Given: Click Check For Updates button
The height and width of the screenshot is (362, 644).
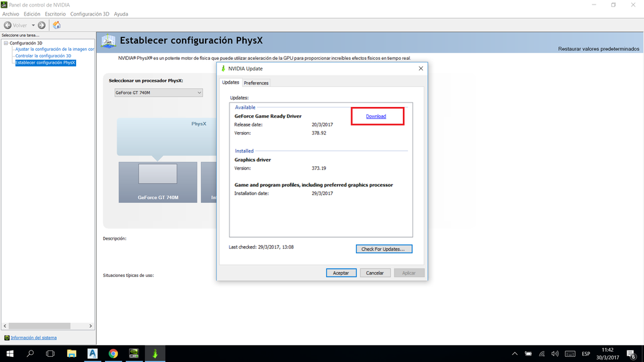Looking at the screenshot, I should click(x=384, y=249).
